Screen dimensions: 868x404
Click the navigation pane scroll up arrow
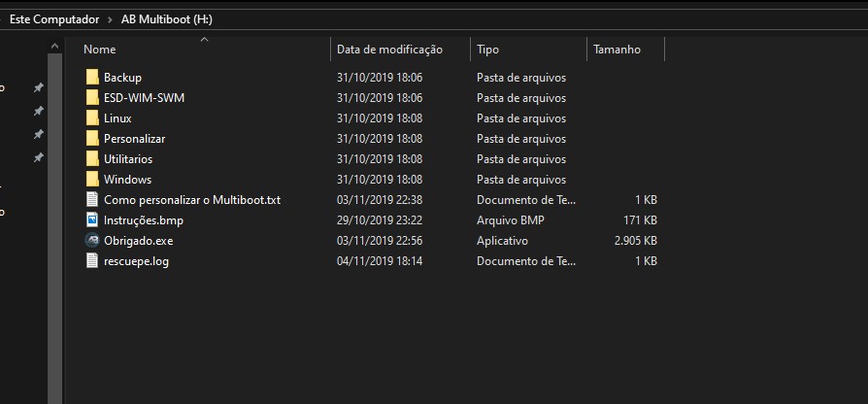pyautogui.click(x=54, y=47)
